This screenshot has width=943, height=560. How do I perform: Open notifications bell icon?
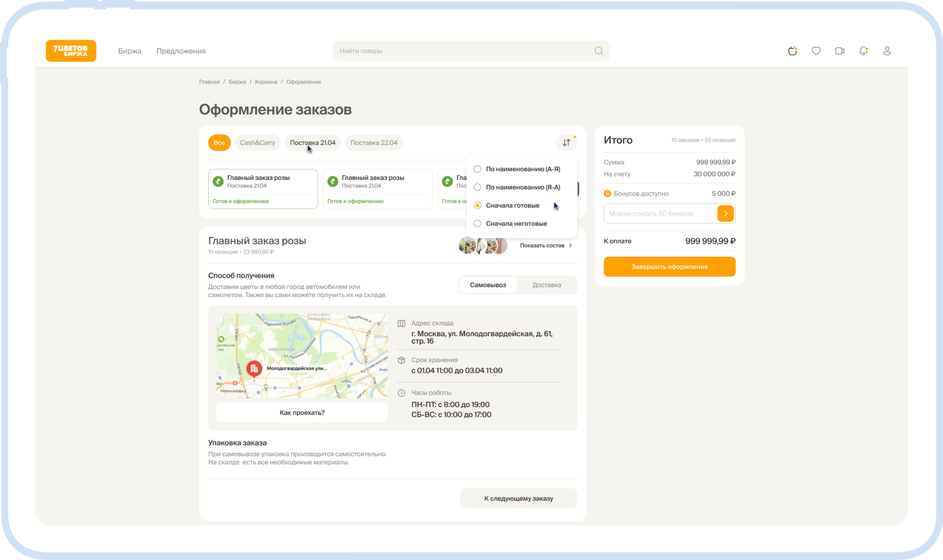863,51
